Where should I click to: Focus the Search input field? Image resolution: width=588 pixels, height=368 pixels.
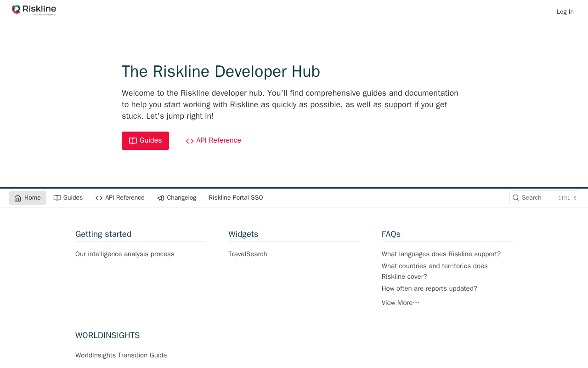coord(544,198)
